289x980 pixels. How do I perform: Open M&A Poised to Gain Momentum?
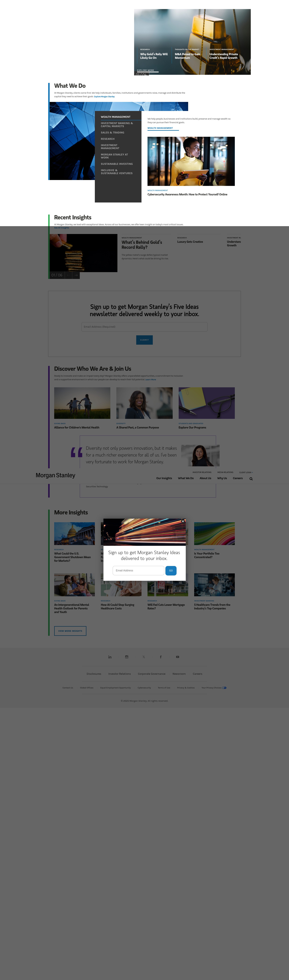point(188,56)
